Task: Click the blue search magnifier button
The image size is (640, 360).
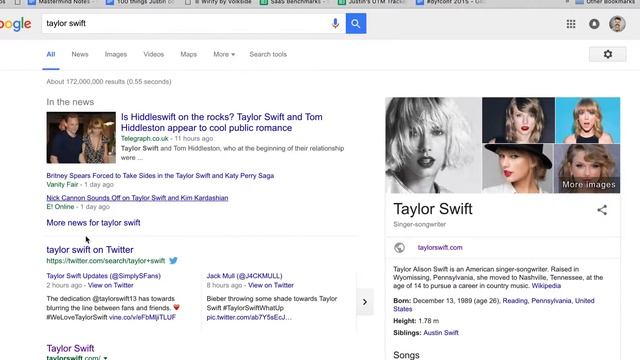Action: tap(356, 23)
